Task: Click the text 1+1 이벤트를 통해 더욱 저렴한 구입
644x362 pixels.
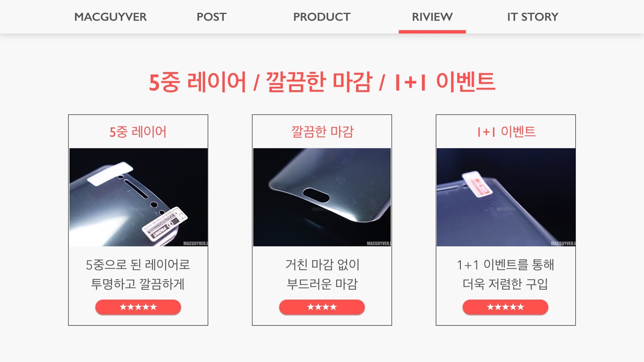Action: click(x=506, y=274)
